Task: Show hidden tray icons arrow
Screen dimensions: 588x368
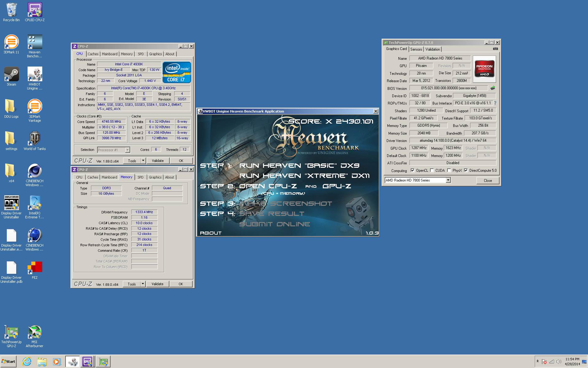Action: tap(537, 361)
